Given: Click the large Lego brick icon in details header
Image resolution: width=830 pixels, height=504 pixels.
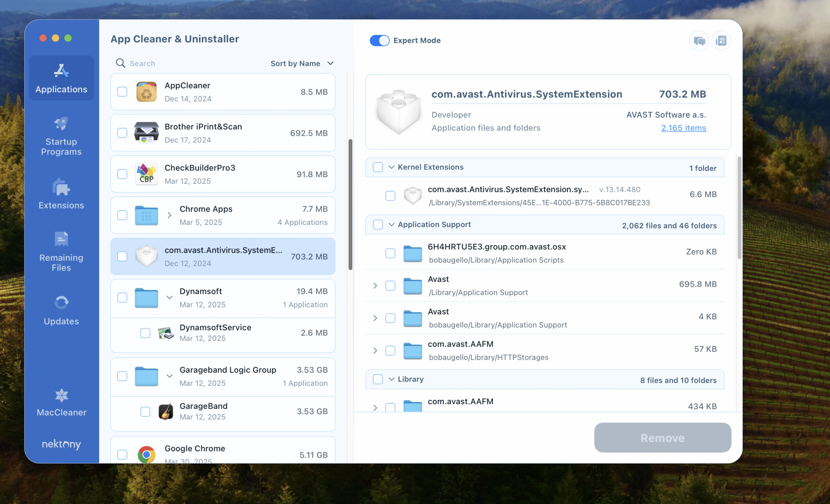Looking at the screenshot, I should pyautogui.click(x=398, y=111).
